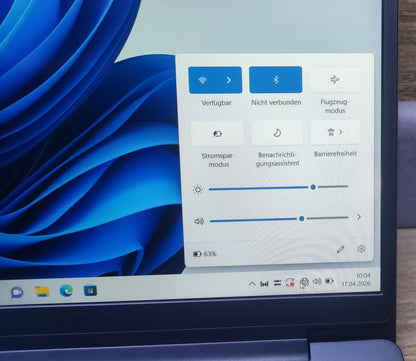The width and height of the screenshot is (416, 361).
Task: Click the network globe tray icon
Action: coord(304,282)
